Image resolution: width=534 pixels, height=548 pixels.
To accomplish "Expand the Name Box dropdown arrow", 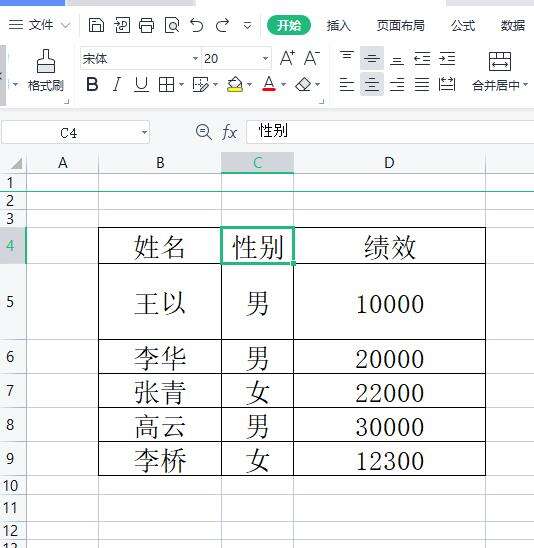I will 144,132.
